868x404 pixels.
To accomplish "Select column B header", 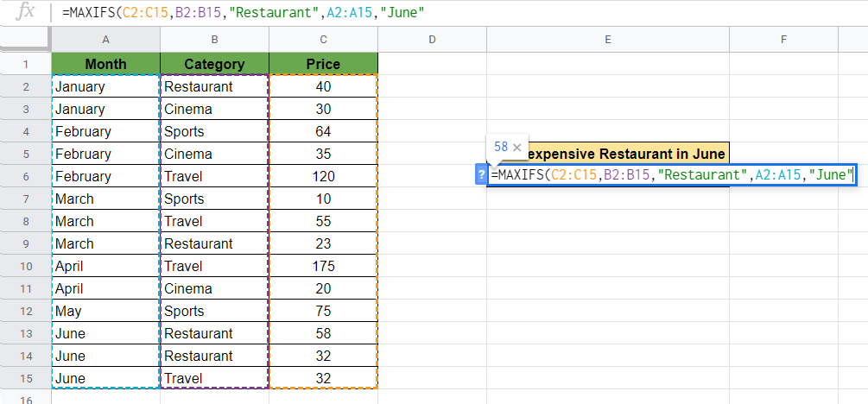I will click(x=214, y=40).
